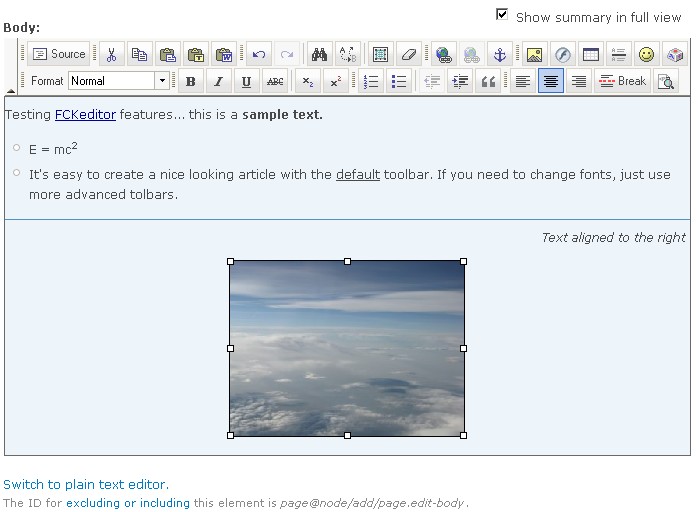Click the FCKeditor hyperlink in the text
This screenshot has height=512, width=699.
pyautogui.click(x=85, y=115)
